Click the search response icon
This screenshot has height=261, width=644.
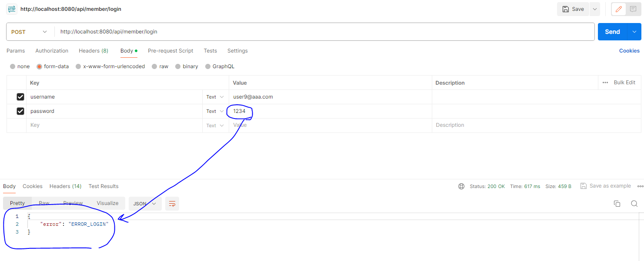tap(634, 204)
